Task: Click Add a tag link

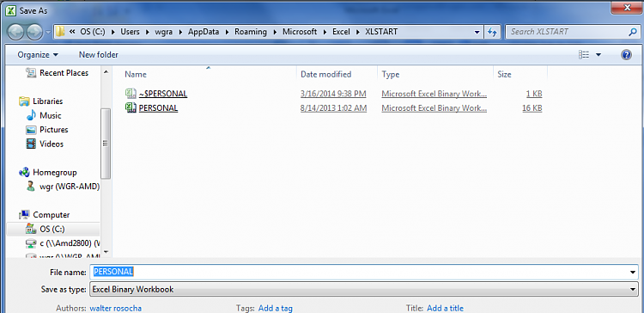Action: pyautogui.click(x=275, y=308)
